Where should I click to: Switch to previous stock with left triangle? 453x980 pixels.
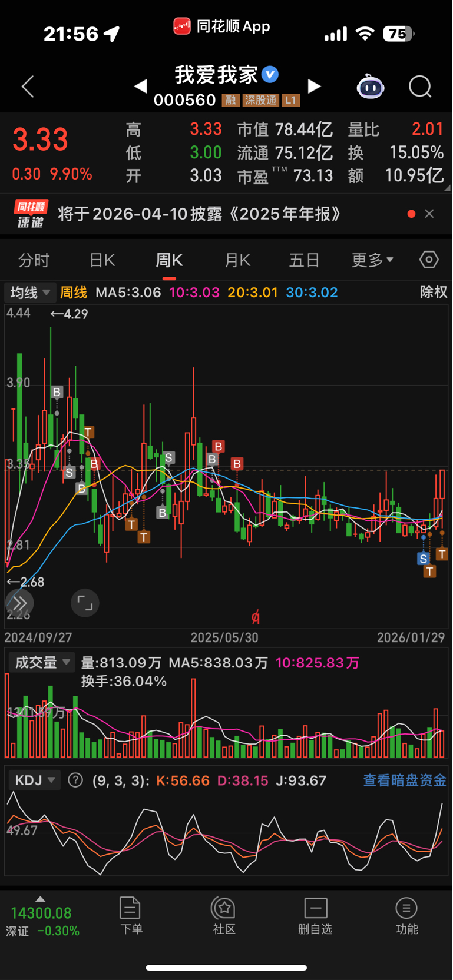coord(140,87)
